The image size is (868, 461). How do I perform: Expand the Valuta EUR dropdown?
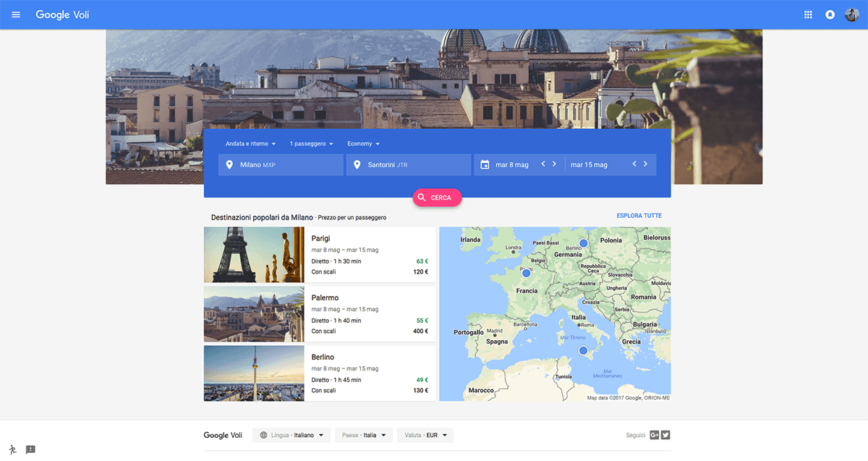(x=425, y=436)
